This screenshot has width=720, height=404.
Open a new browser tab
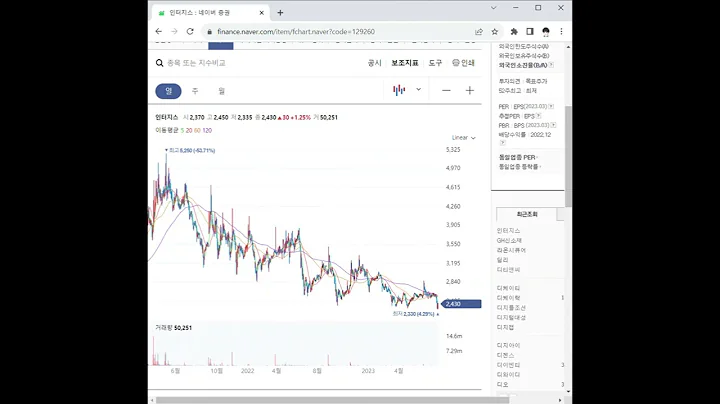coord(280,13)
